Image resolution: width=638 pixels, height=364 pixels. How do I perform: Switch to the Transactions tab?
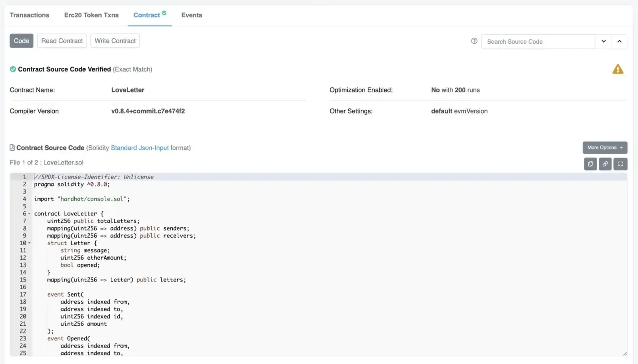coord(30,15)
